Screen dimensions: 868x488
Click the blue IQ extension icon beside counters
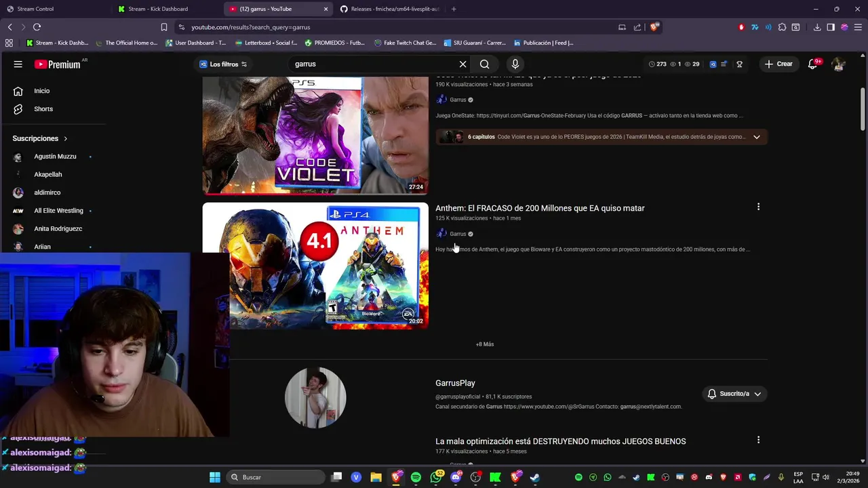tap(713, 64)
